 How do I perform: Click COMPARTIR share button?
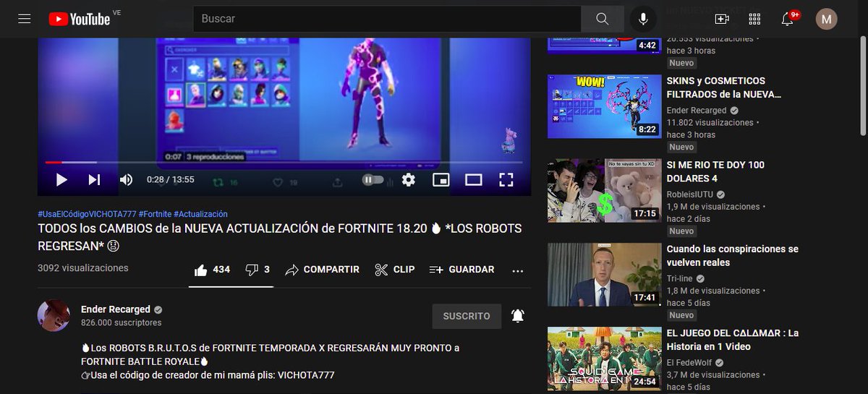tap(323, 270)
